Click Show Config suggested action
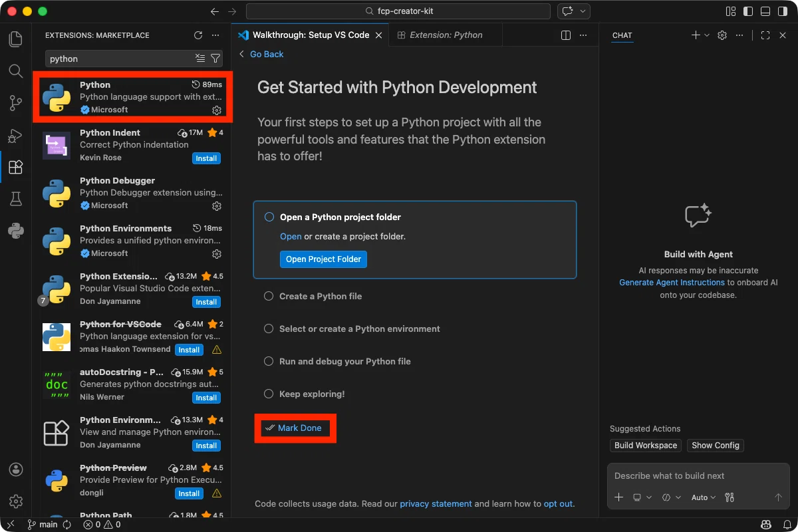 [x=716, y=446]
